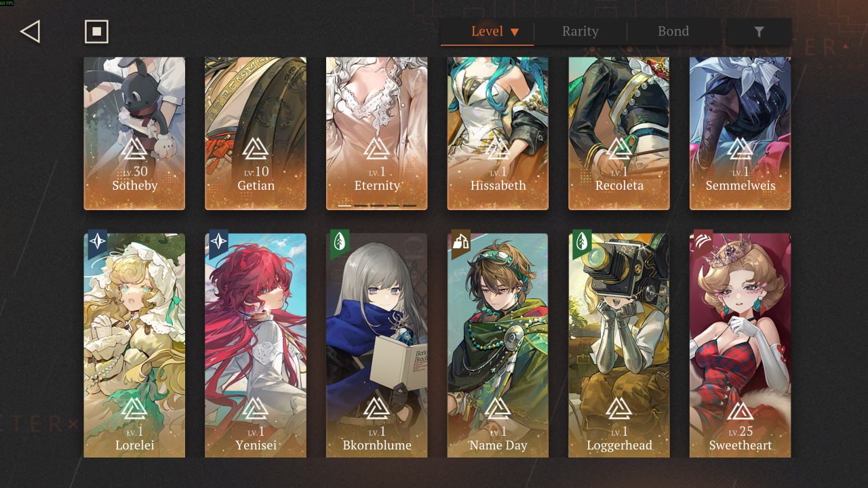The height and width of the screenshot is (488, 868).
Task: Open Semmelweis character card
Action: [741, 134]
